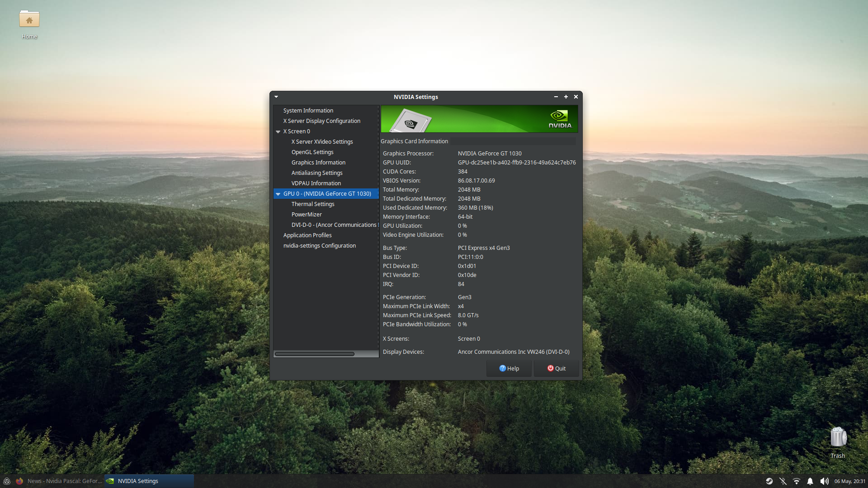Click the Help button
This screenshot has height=488, width=868.
coord(509,369)
